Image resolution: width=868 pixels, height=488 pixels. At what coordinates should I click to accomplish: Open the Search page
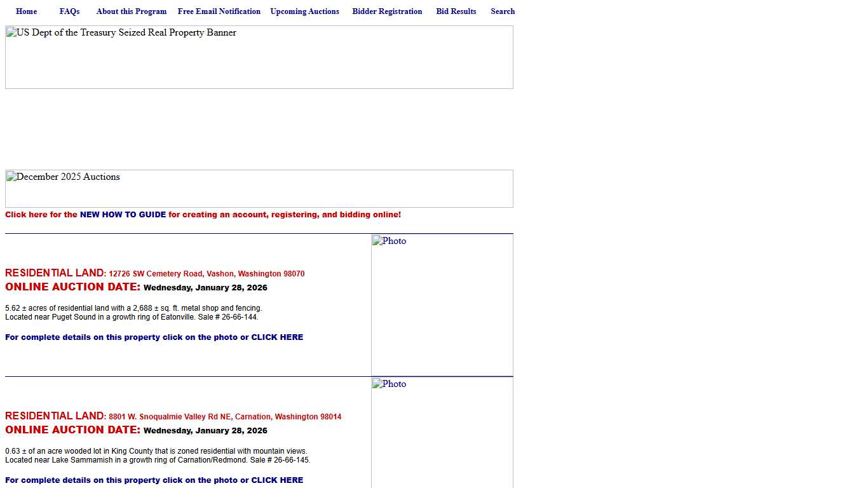click(503, 11)
